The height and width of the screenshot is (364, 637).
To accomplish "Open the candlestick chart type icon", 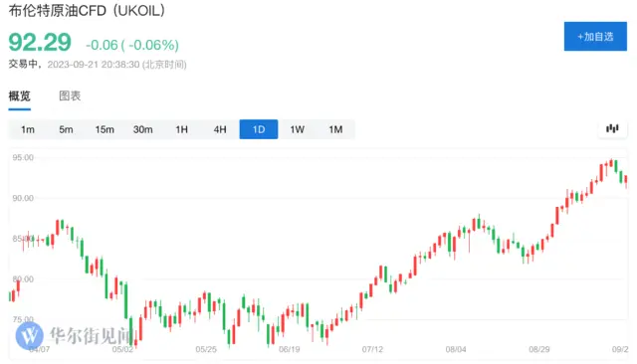I will point(612,129).
